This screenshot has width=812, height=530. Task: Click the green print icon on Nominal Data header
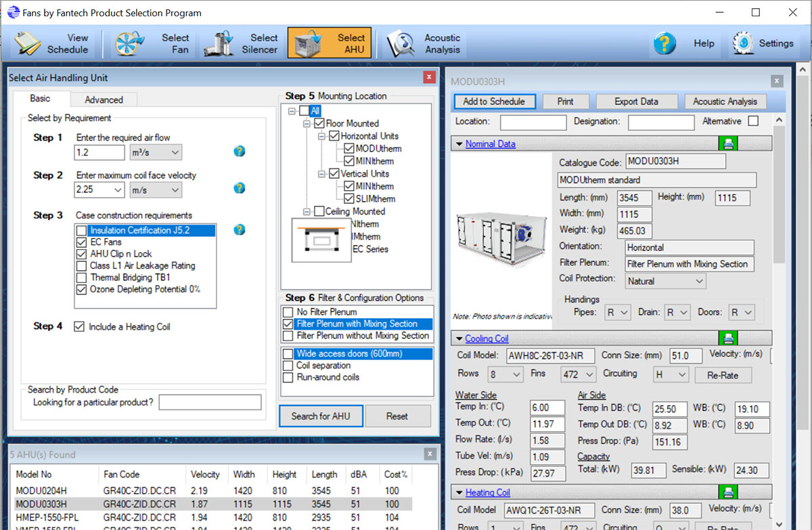729,143
